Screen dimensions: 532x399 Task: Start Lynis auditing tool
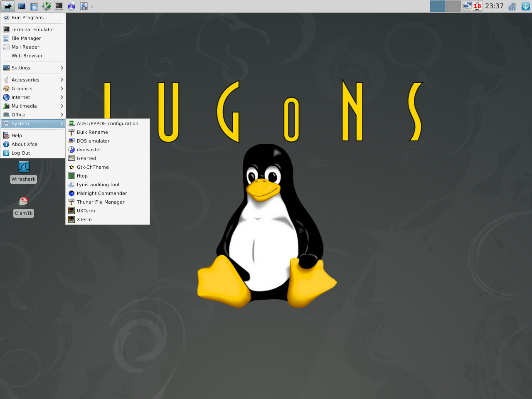108,185
